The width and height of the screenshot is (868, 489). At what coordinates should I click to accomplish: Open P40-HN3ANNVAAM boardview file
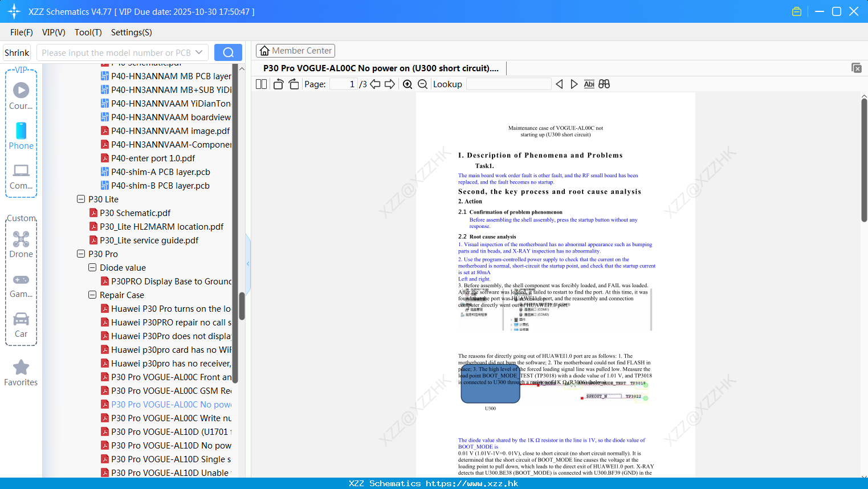click(166, 117)
